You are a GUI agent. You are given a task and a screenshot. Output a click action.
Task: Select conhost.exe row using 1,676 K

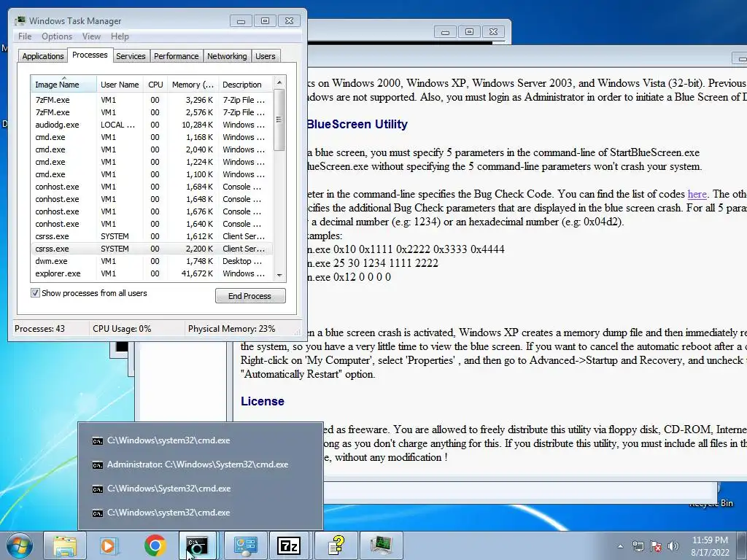pyautogui.click(x=152, y=211)
